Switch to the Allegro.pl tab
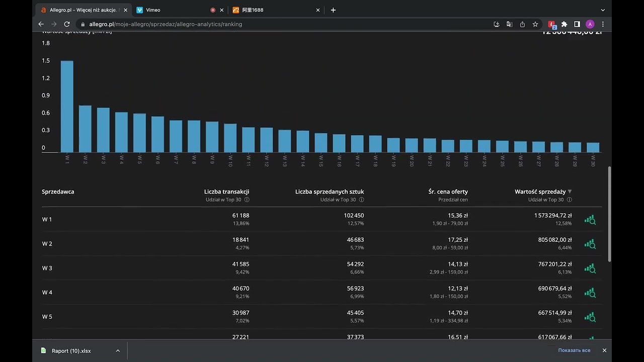644x362 pixels. coord(82,10)
